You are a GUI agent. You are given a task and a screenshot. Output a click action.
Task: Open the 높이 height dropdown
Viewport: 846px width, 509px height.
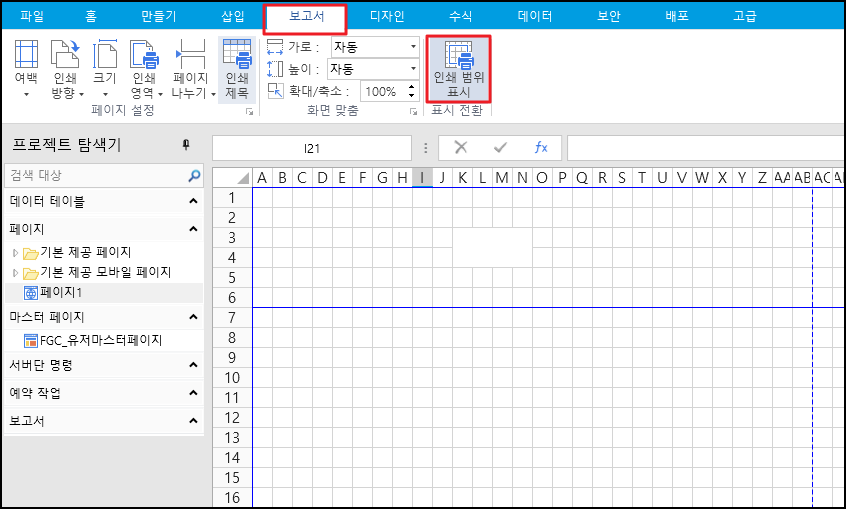tap(413, 69)
